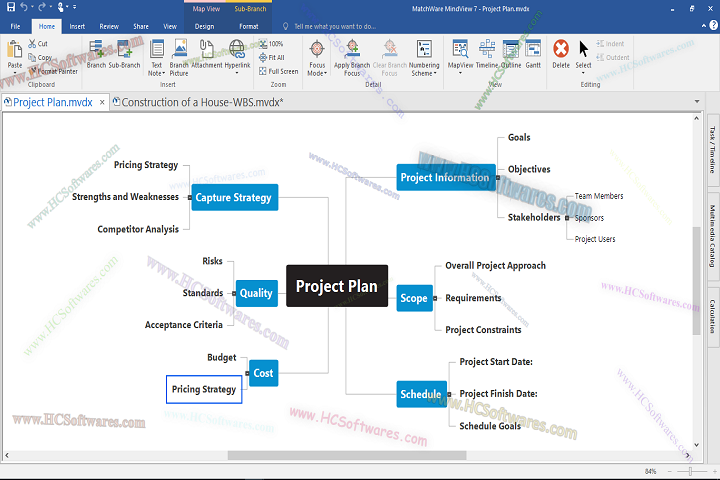
Task: Click the Select tool
Action: coord(583,55)
